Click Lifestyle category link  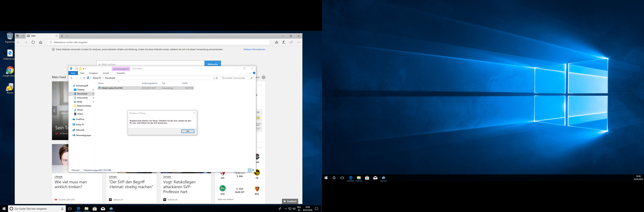click(59, 177)
